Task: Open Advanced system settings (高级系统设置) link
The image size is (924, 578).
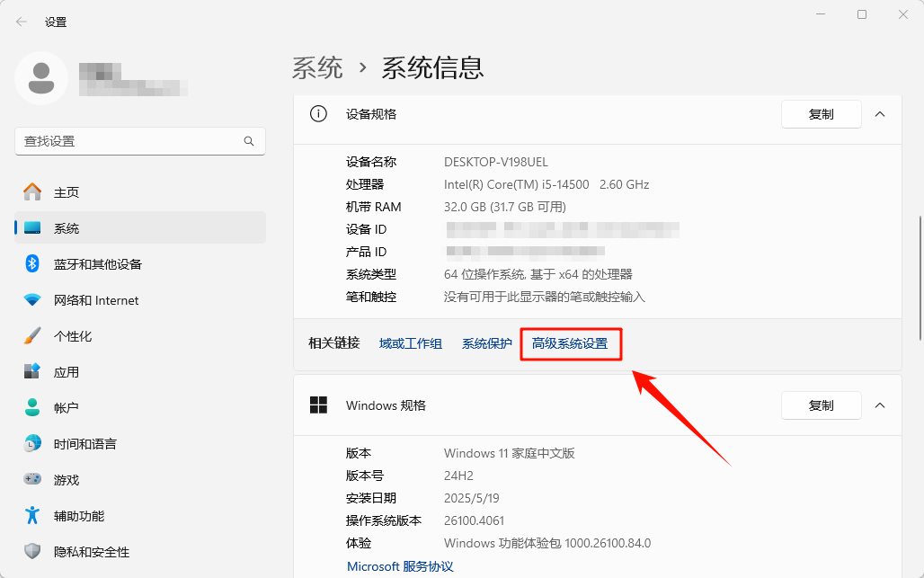Action: [x=570, y=343]
